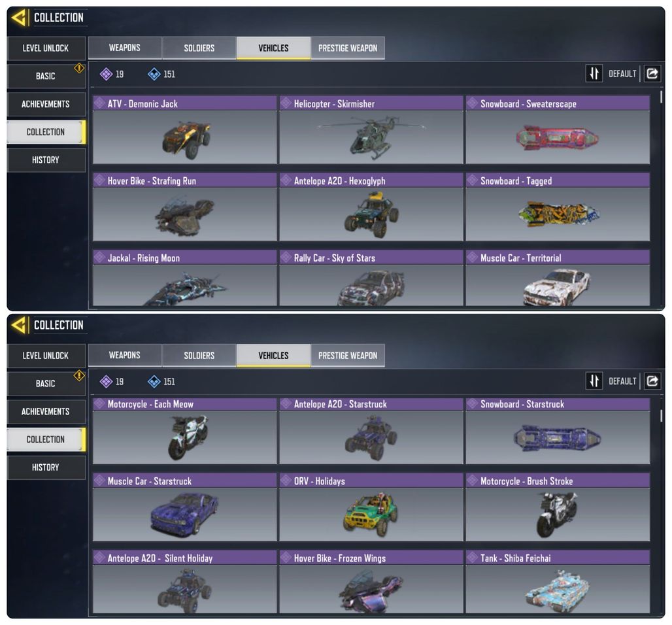This screenshot has height=625, width=672.
Task: Select the Prestige Weapon tab in top panel
Action: click(348, 48)
